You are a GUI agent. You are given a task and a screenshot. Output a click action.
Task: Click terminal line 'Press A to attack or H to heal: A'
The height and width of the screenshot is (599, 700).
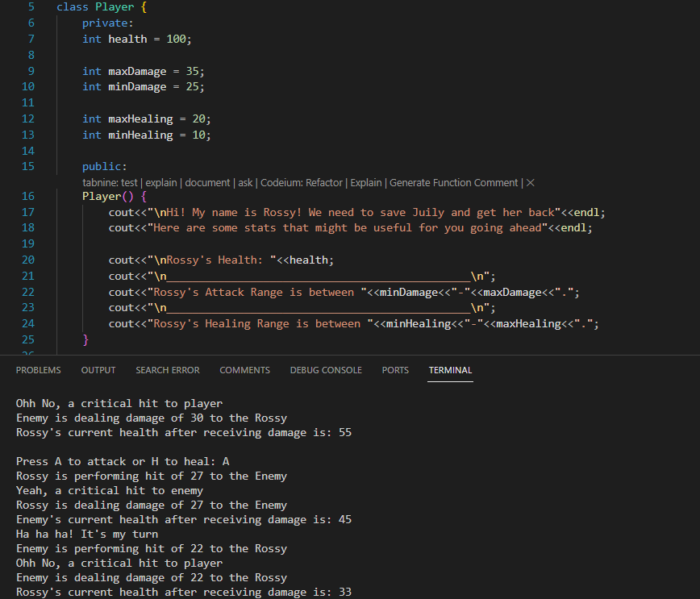[123, 461]
